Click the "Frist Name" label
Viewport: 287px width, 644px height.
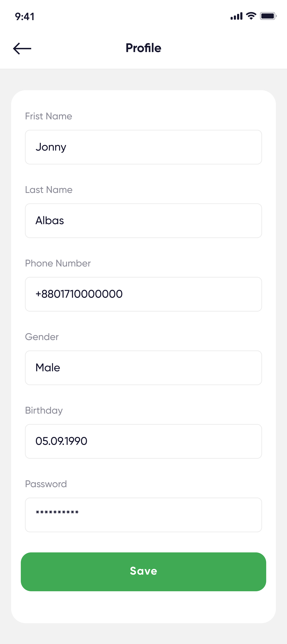(x=49, y=116)
